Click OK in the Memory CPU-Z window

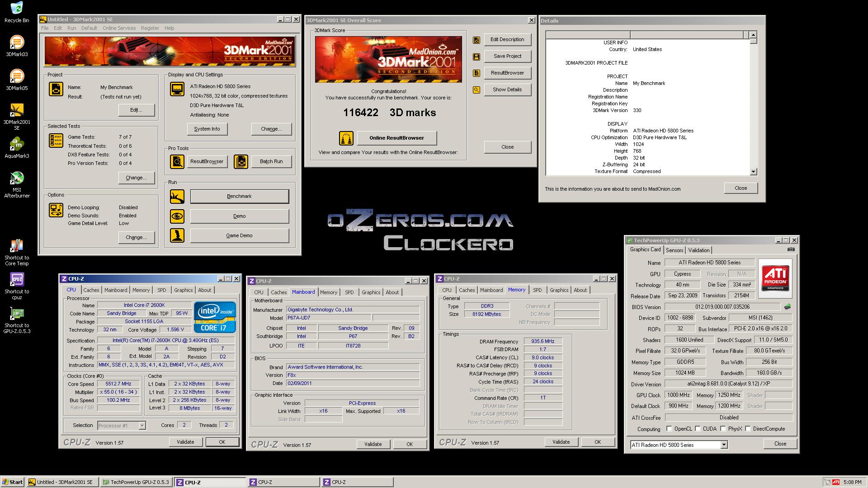click(x=598, y=442)
